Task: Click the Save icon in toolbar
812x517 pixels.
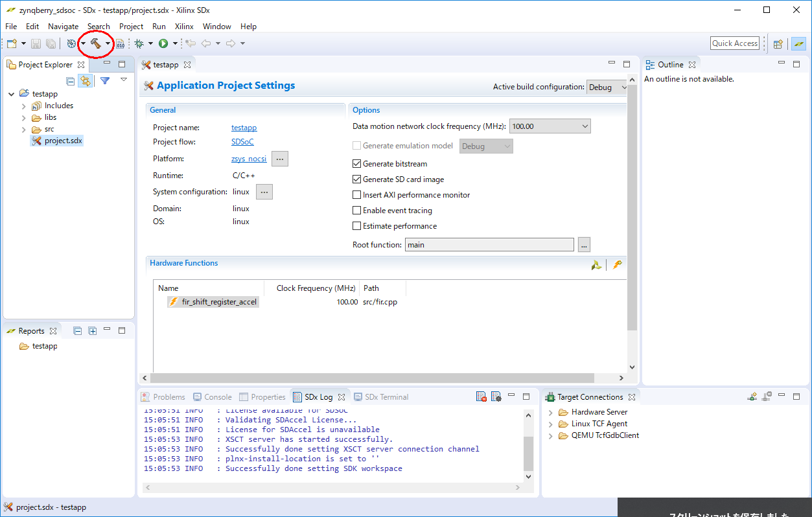Action: 36,43
